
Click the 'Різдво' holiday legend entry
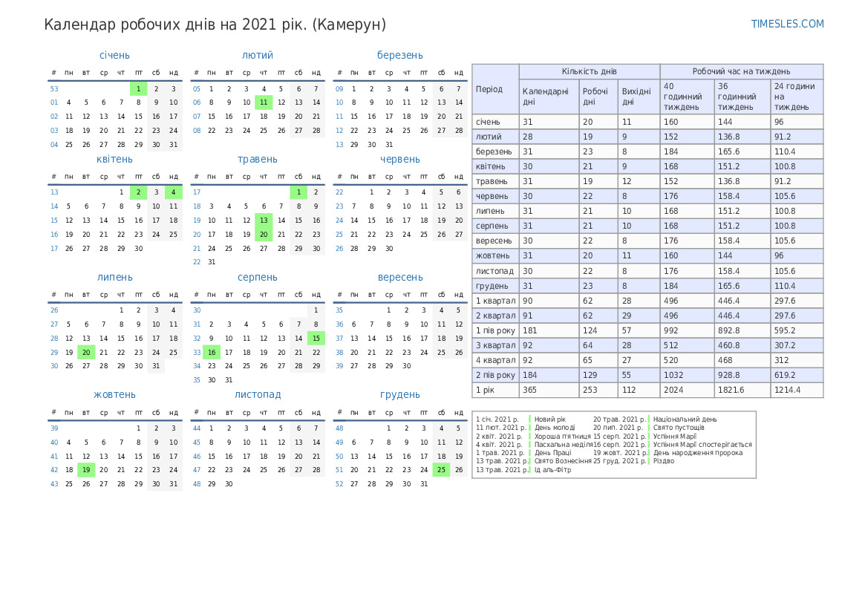[664, 461]
